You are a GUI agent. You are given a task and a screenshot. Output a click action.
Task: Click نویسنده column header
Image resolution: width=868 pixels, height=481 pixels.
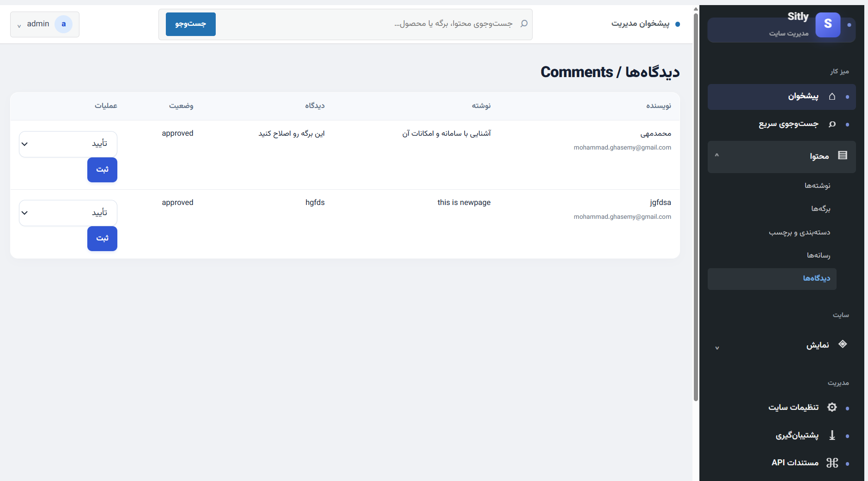tap(658, 106)
